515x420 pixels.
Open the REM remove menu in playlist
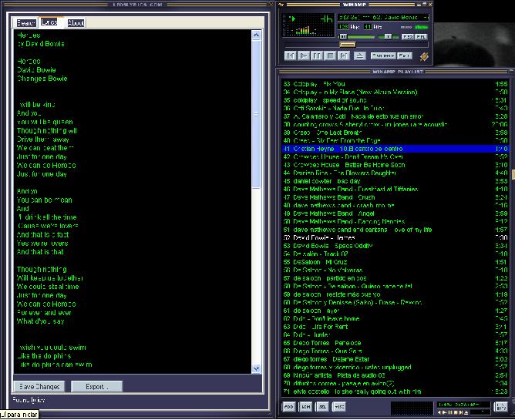click(305, 407)
